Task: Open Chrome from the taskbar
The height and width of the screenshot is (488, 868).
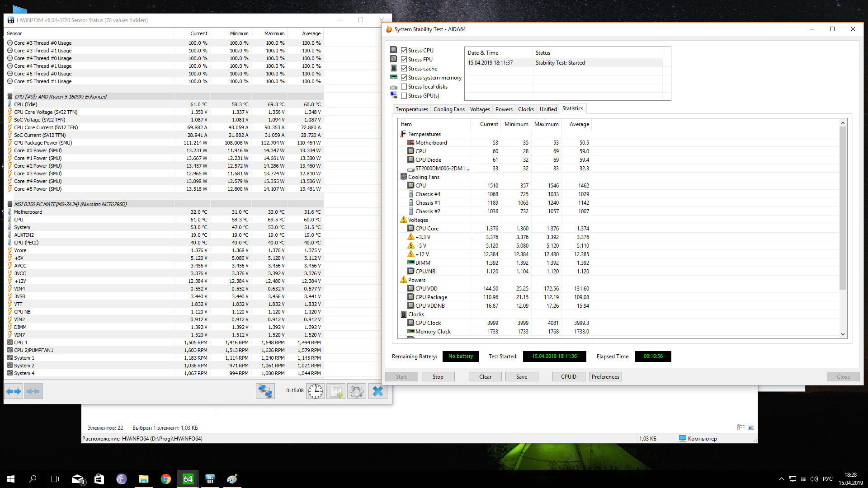Action: 166,479
